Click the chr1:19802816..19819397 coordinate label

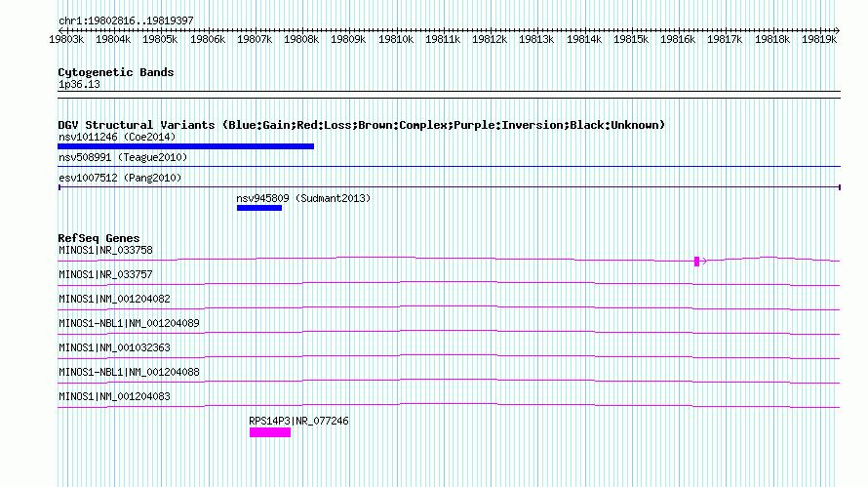pyautogui.click(x=126, y=20)
